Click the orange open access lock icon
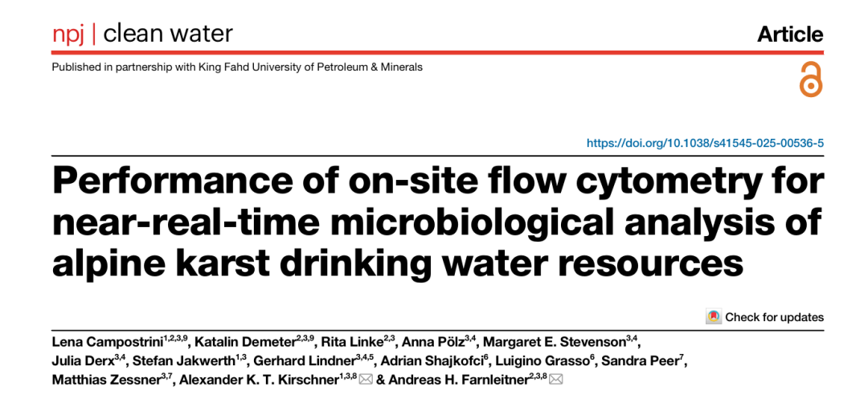 [811, 79]
